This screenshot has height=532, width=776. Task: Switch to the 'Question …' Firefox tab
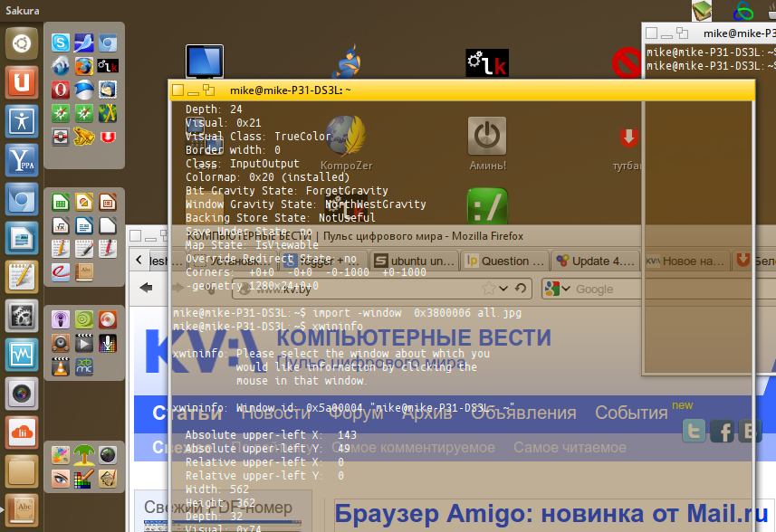click(x=505, y=261)
